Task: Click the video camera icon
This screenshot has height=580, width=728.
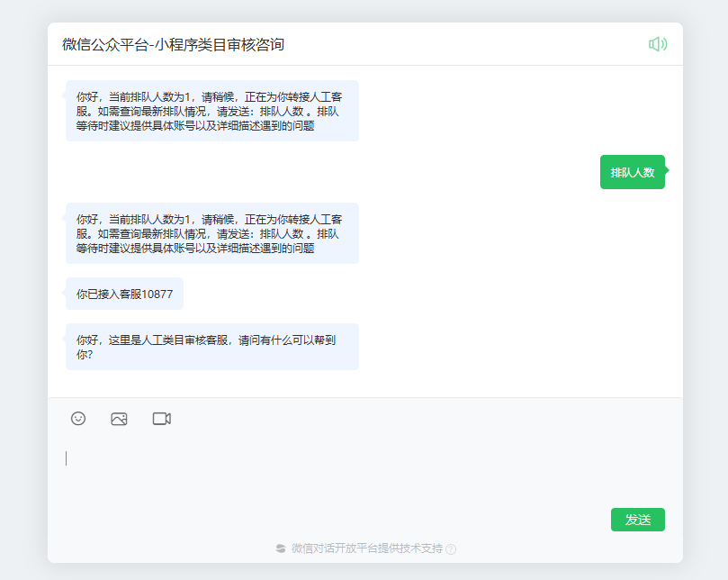Action: click(x=162, y=419)
